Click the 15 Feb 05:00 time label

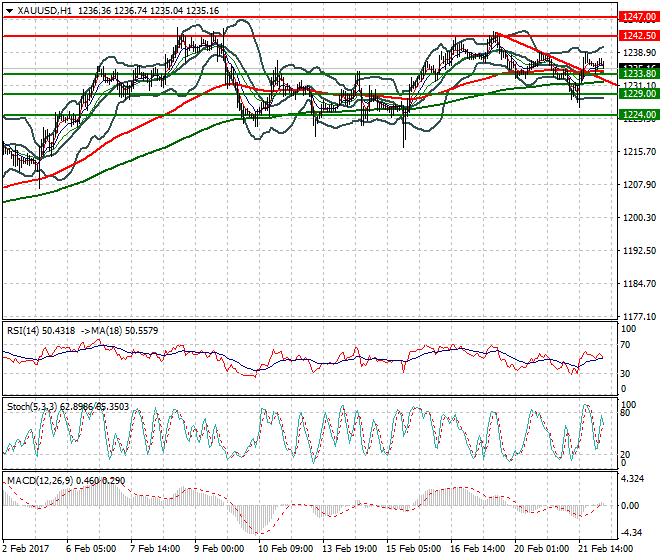pyautogui.click(x=413, y=549)
